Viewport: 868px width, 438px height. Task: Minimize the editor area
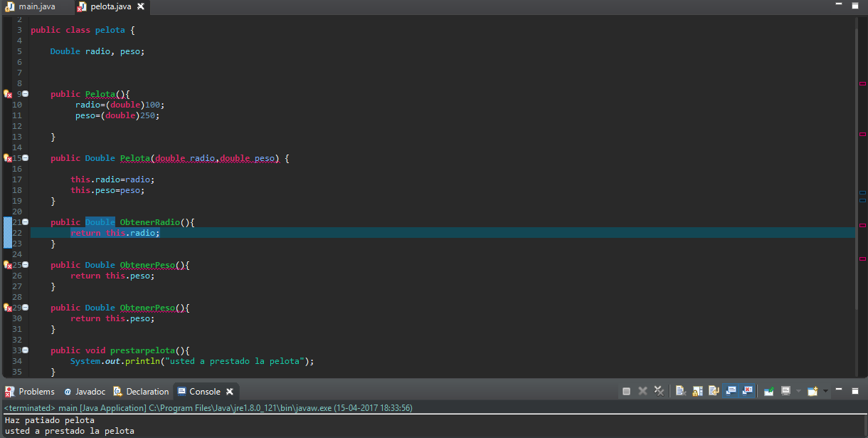tap(839, 4)
